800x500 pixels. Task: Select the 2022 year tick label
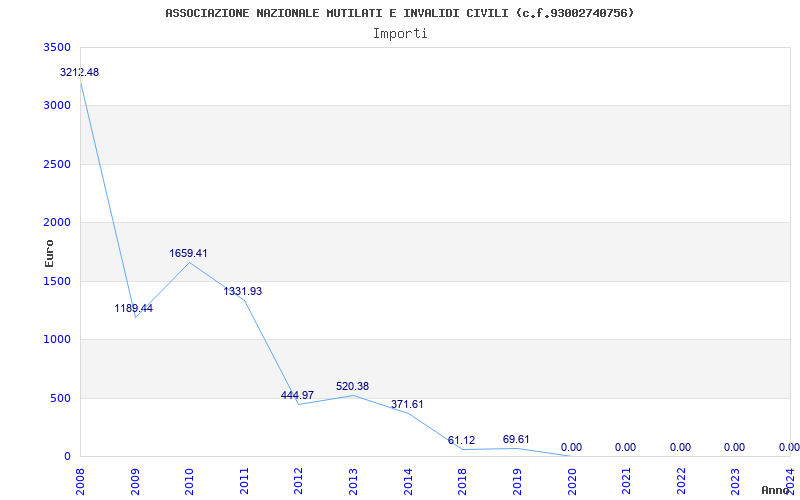pyautogui.click(x=681, y=479)
